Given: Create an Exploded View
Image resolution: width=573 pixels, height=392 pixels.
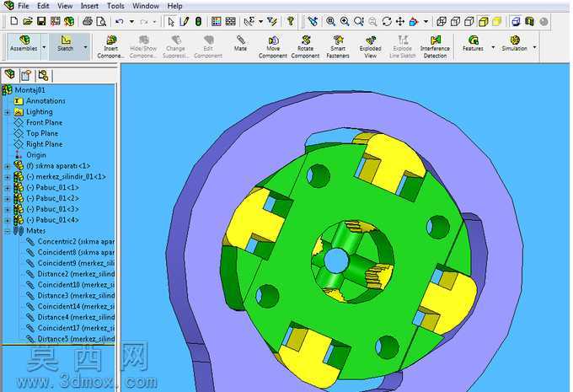Looking at the screenshot, I should [x=370, y=46].
